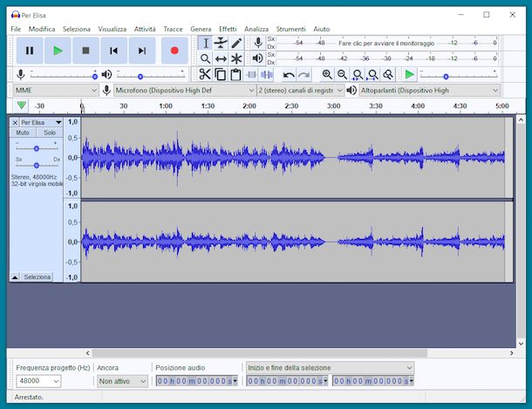The height and width of the screenshot is (409, 532).
Task: Fit selection to width zoom icon
Action: point(358,74)
